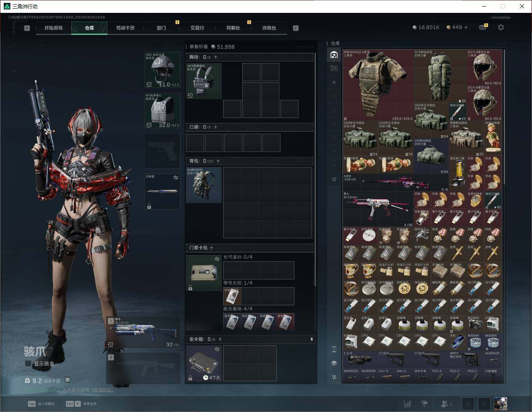The width and height of the screenshot is (532, 412).
Task: Click the empty pistol slot
Action: pyautogui.click(x=162, y=150)
